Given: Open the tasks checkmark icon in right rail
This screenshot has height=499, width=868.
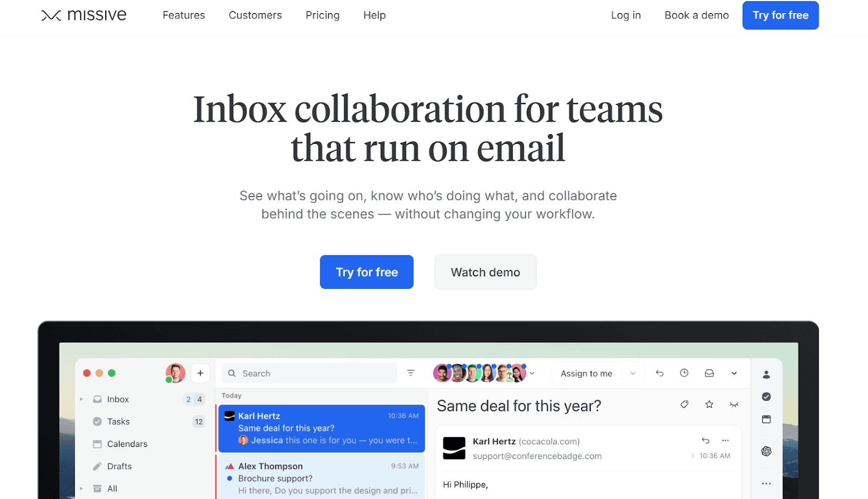Looking at the screenshot, I should click(x=766, y=397).
